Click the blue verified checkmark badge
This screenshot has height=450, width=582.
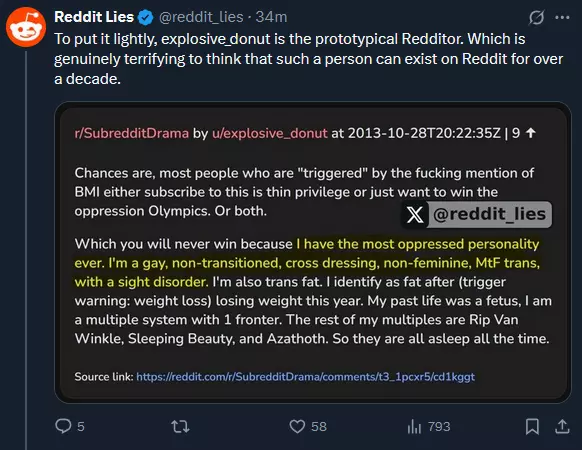[x=145, y=17]
